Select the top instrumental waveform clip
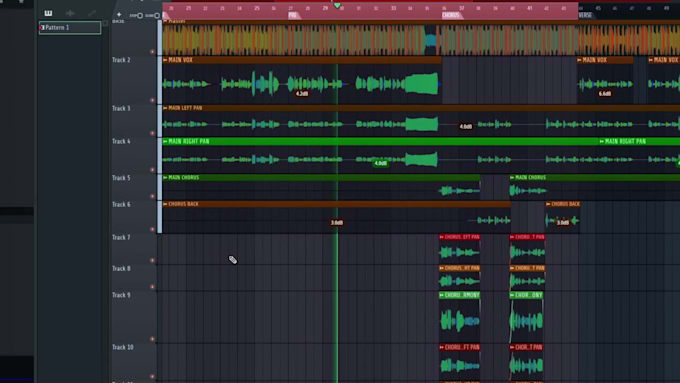This screenshot has width=680, height=383. pyautogui.click(x=421, y=40)
